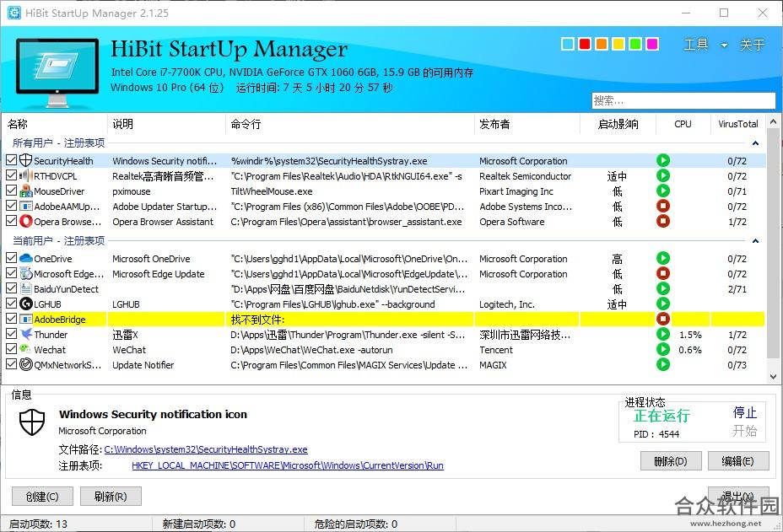Click the LGHUB Logitech icon
The image size is (783, 532).
click(26, 304)
